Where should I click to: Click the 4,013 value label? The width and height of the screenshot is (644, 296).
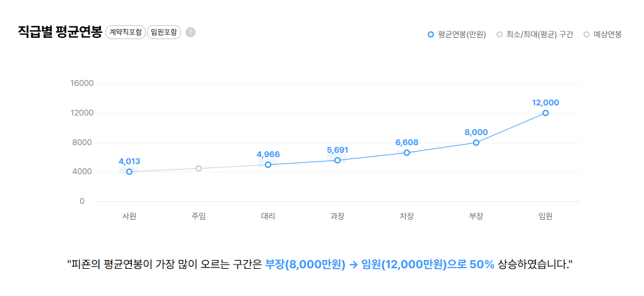129,161
